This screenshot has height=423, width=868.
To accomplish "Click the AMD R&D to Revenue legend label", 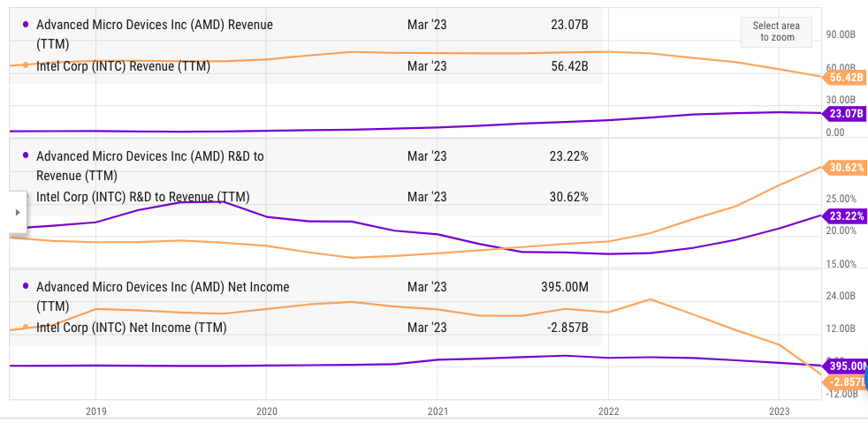I will coord(150,166).
